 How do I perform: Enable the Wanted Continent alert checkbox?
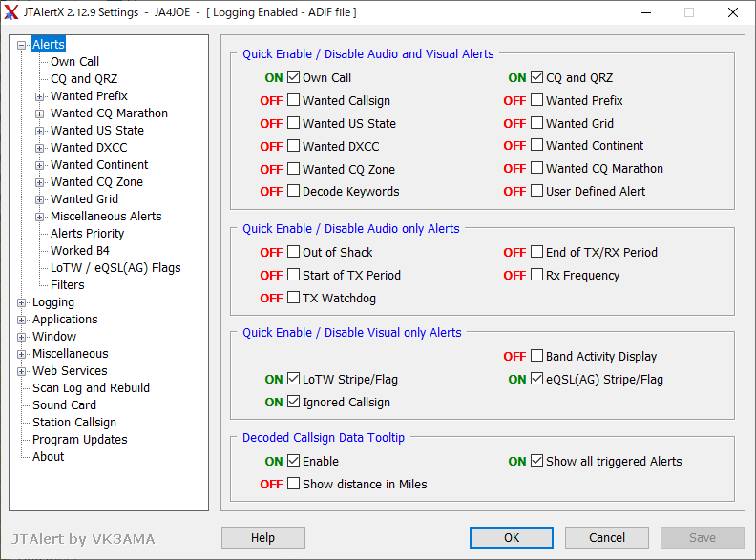pyautogui.click(x=536, y=145)
